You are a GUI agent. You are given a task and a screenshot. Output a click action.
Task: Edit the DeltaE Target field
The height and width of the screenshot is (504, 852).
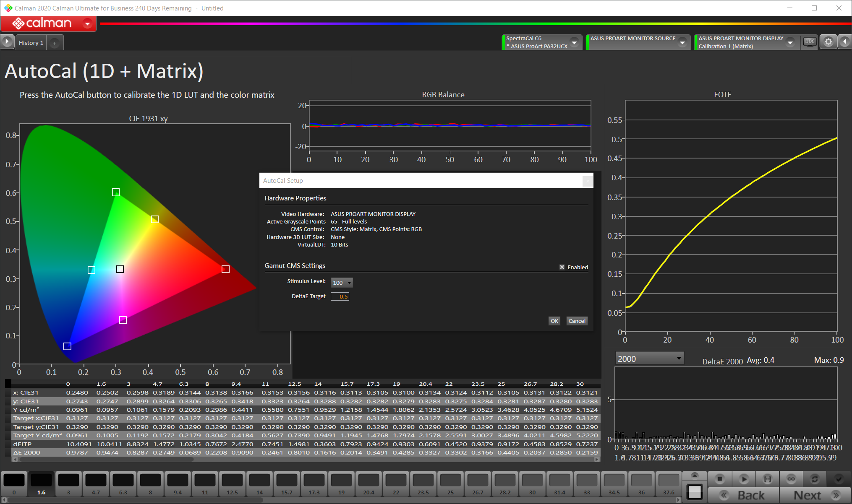coord(340,296)
